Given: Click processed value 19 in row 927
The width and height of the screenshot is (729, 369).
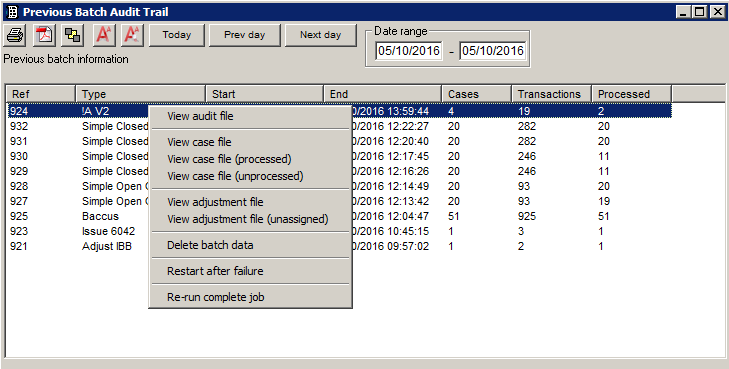Looking at the screenshot, I should click(x=603, y=201).
